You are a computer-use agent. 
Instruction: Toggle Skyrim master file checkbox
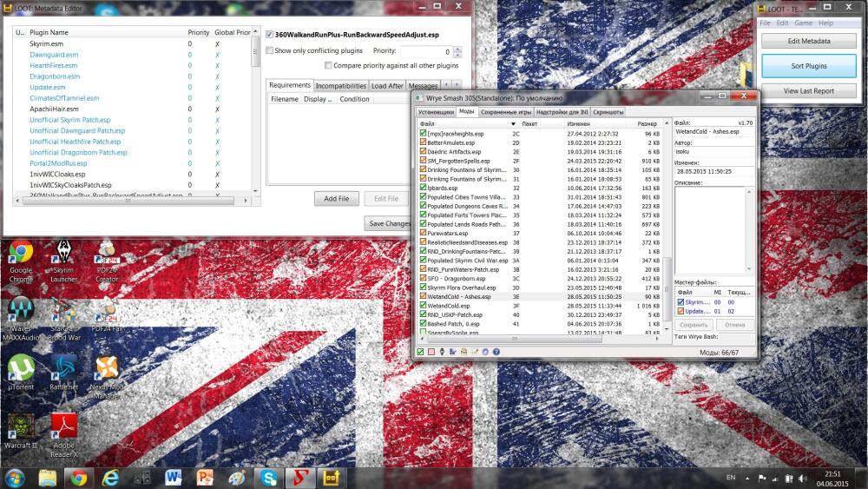[x=681, y=302]
